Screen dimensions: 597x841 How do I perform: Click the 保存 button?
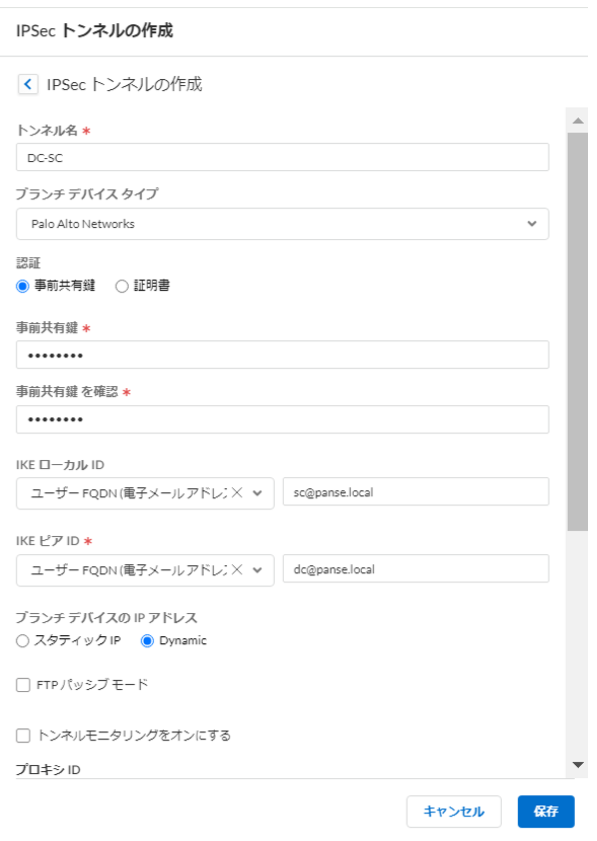coord(546,812)
